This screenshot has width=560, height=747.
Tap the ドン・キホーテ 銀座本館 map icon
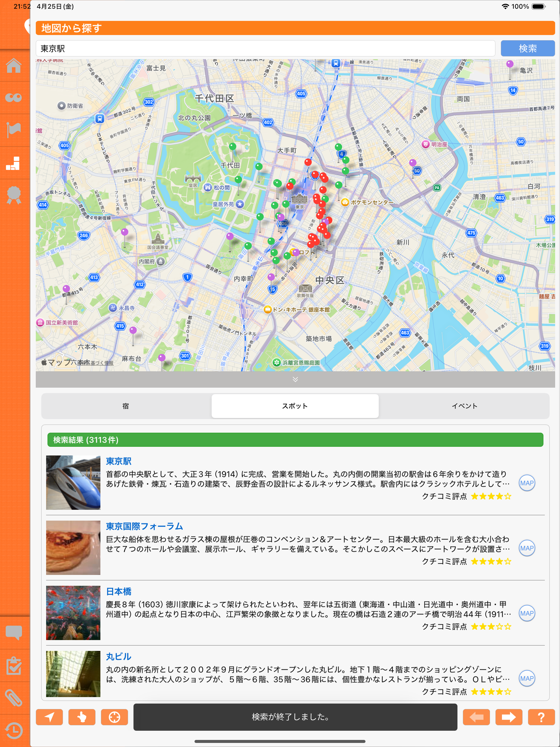point(267,309)
